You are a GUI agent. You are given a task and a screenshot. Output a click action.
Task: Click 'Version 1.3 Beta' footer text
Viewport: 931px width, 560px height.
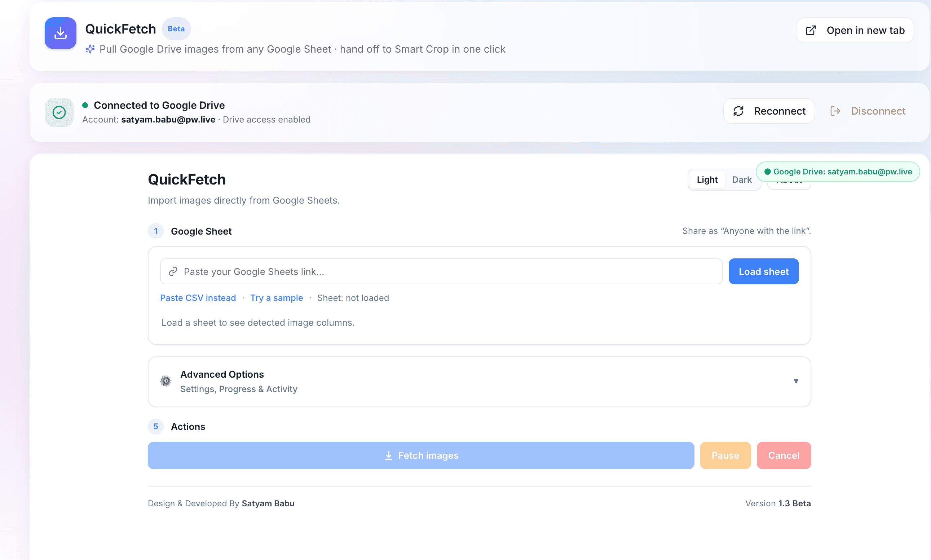click(x=778, y=503)
